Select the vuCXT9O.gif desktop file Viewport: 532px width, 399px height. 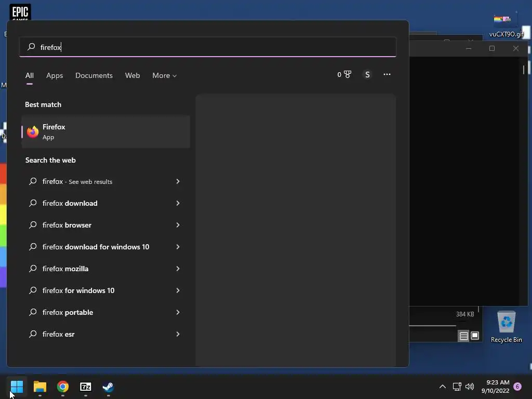pos(506,24)
